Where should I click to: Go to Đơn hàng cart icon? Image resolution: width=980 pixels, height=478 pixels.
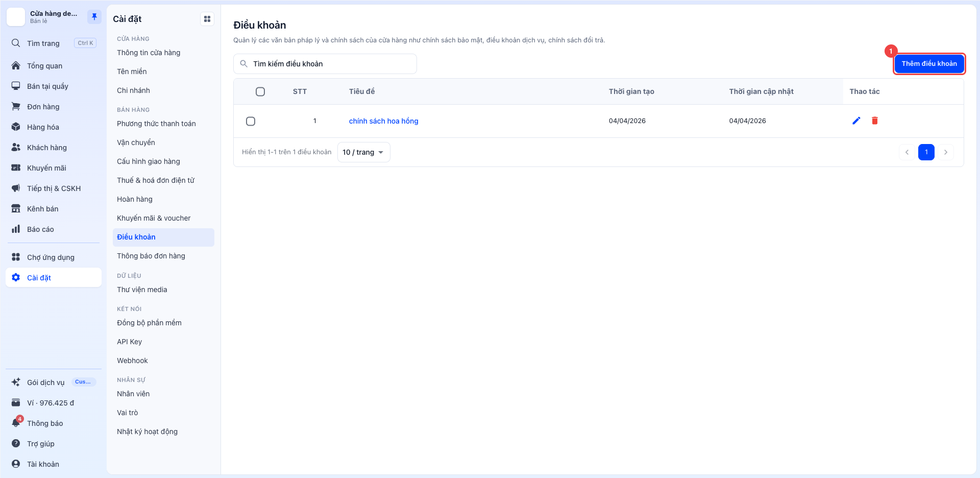(x=16, y=106)
